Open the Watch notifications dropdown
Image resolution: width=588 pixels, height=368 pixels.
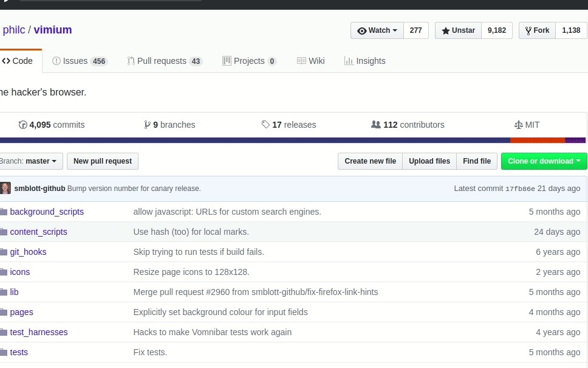(377, 30)
